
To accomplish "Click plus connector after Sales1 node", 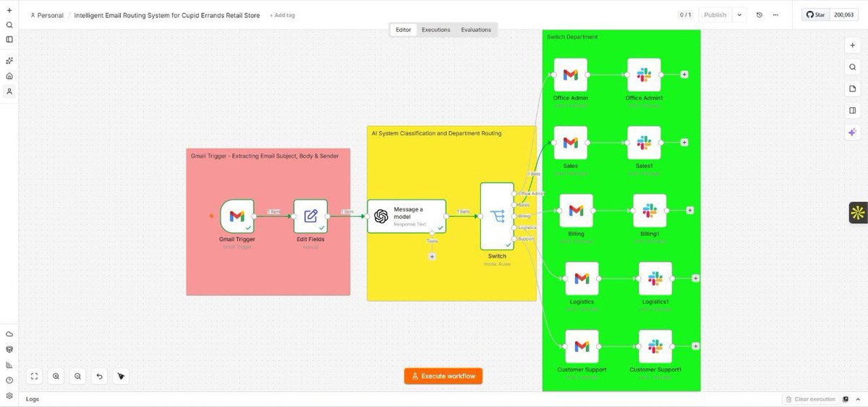I will 684,143.
